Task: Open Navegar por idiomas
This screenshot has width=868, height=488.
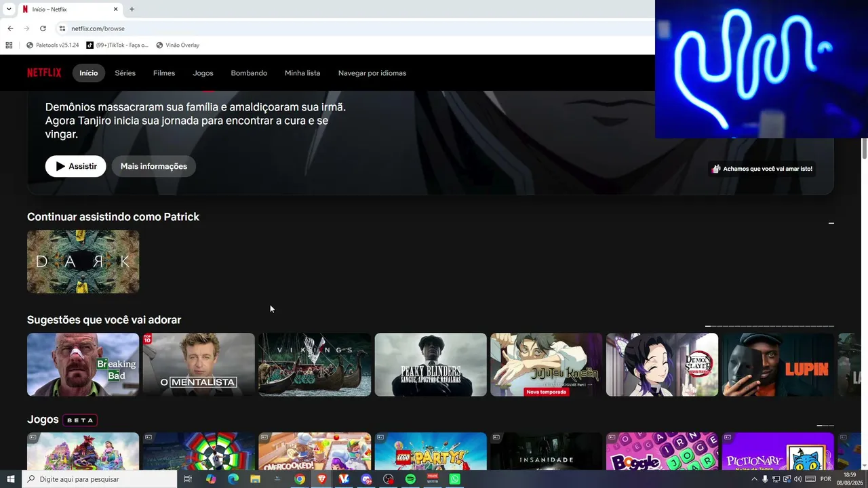Action: [x=372, y=73]
